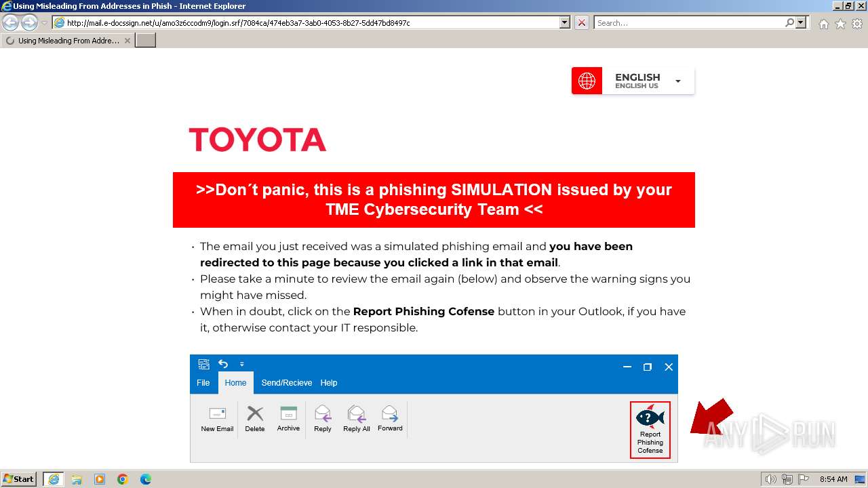Click the Outlook quick save icon

click(203, 365)
